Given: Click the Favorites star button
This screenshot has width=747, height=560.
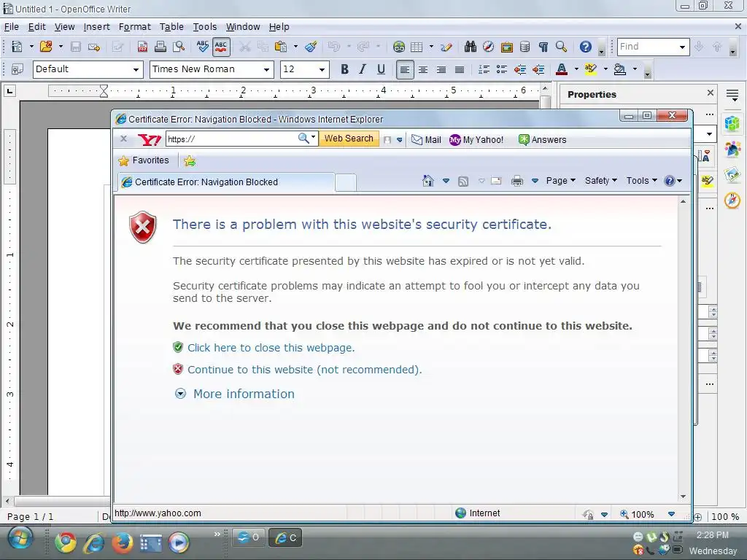Looking at the screenshot, I should point(144,160).
